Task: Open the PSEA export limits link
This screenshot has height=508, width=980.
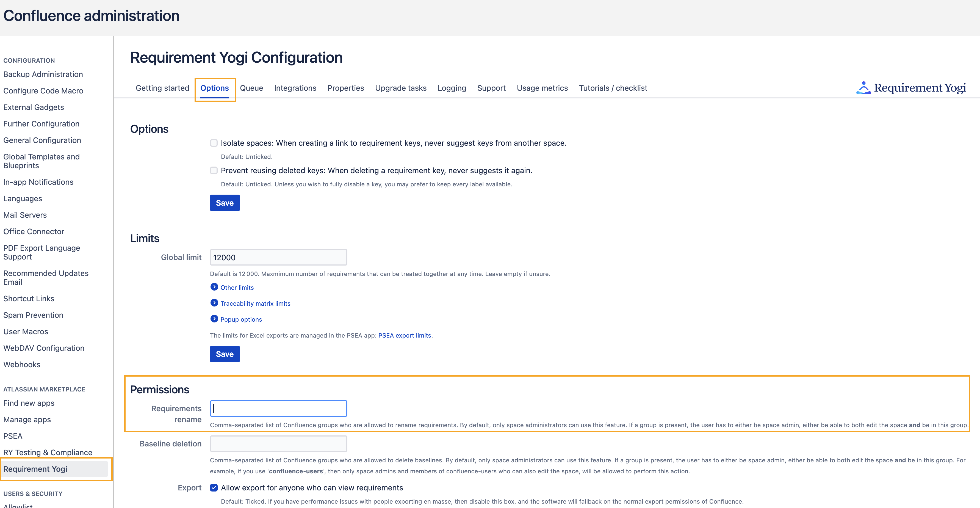Action: (405, 335)
